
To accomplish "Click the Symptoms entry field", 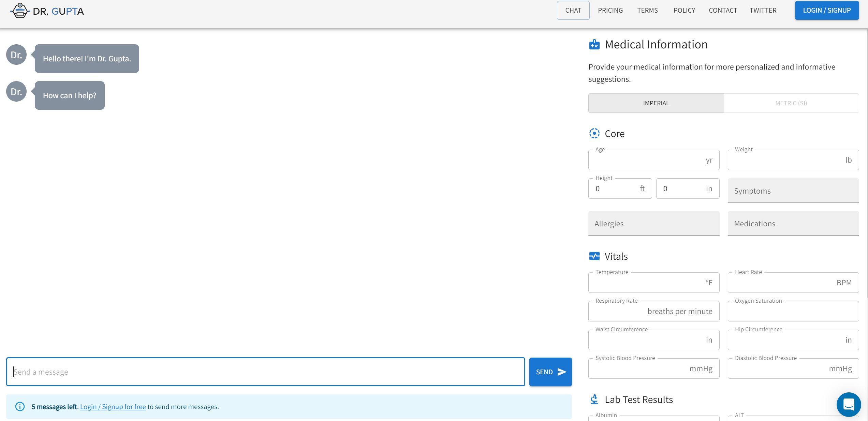I will pos(793,191).
